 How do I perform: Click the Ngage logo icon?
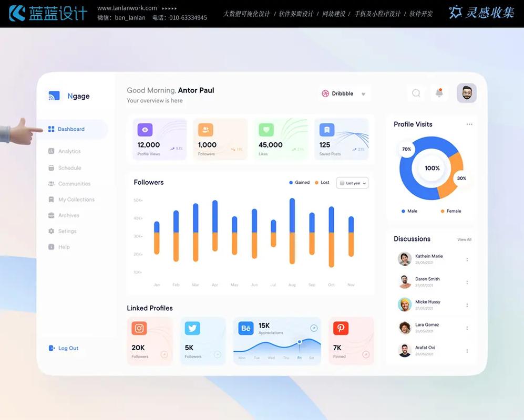click(54, 96)
